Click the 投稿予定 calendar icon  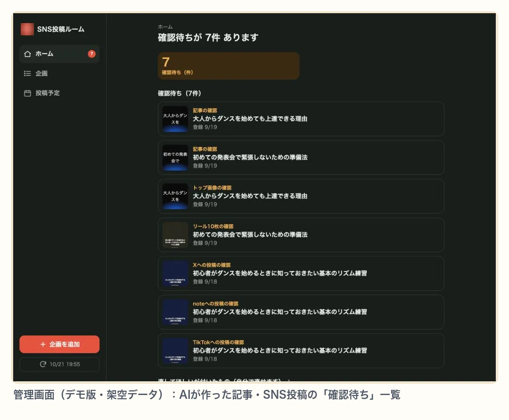pos(28,93)
